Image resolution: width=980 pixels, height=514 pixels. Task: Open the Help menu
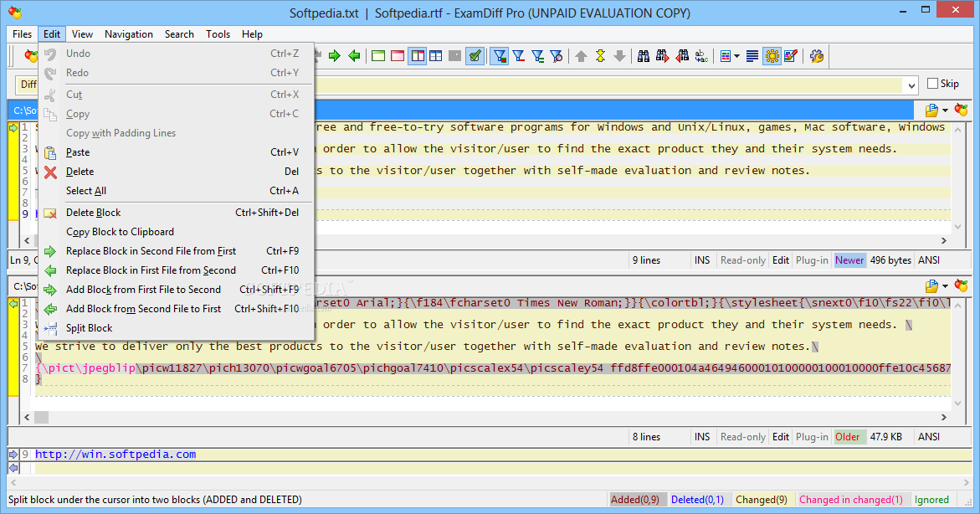(252, 34)
